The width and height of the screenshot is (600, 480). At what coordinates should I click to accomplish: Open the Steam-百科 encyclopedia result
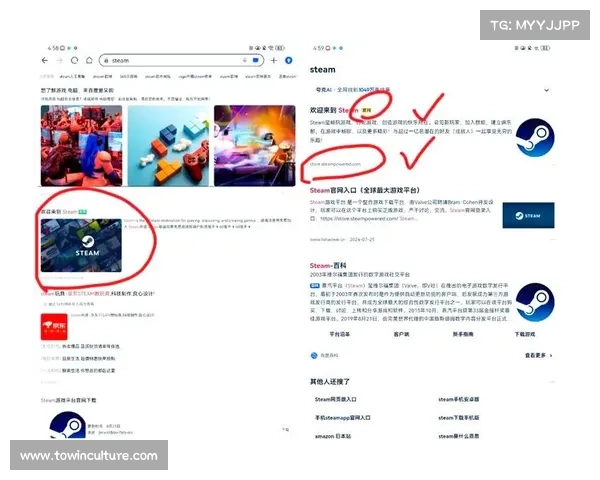(x=328, y=265)
